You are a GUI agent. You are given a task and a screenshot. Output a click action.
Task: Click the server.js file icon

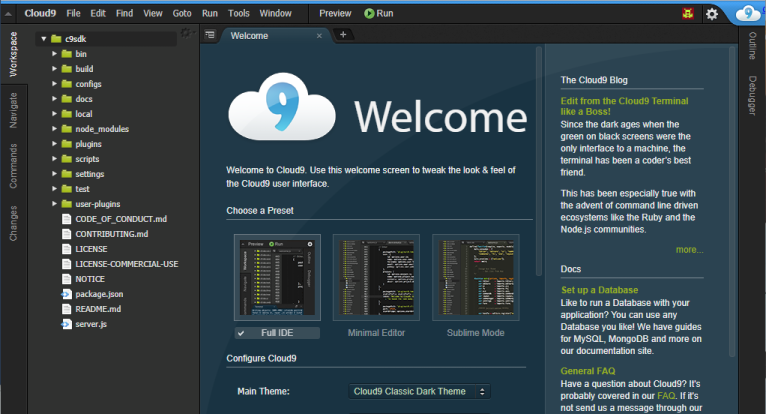coord(66,324)
